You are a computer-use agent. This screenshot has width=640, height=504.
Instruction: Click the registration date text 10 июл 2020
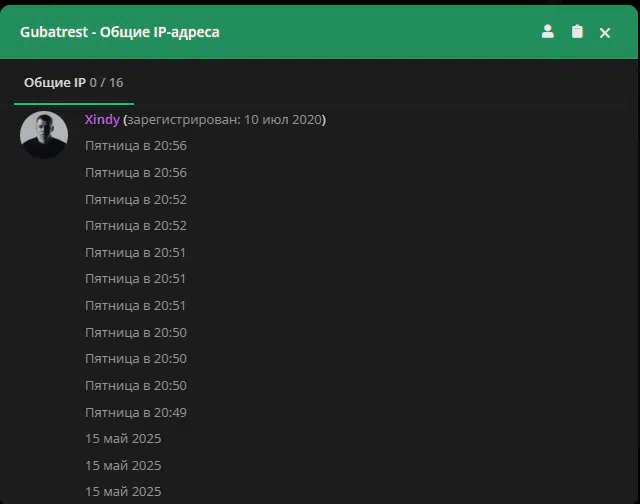click(284, 120)
